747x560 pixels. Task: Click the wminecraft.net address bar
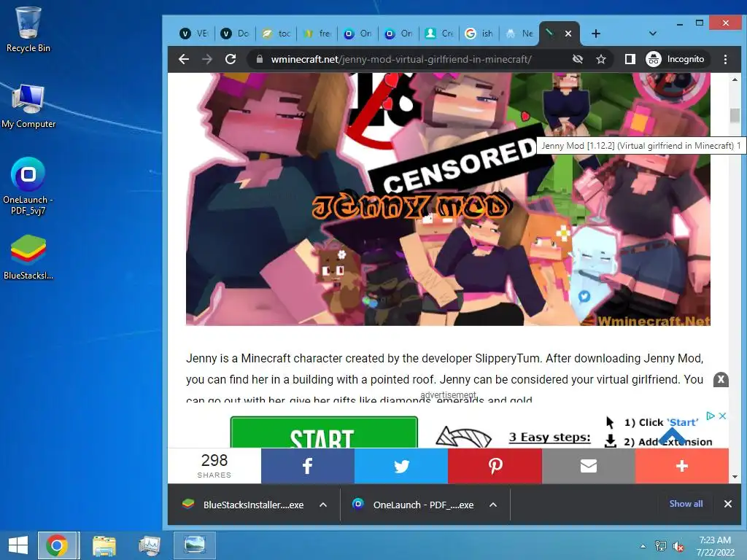tap(401, 59)
